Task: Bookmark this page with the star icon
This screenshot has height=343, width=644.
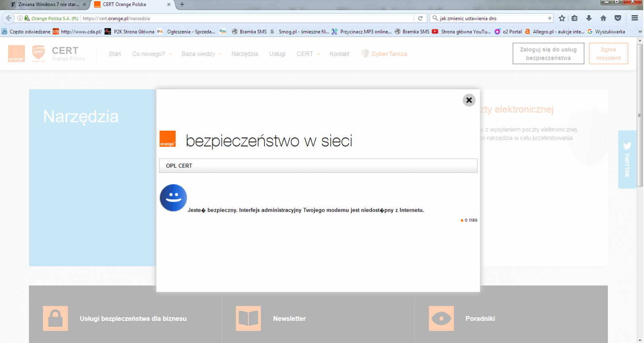Action: 562,18
